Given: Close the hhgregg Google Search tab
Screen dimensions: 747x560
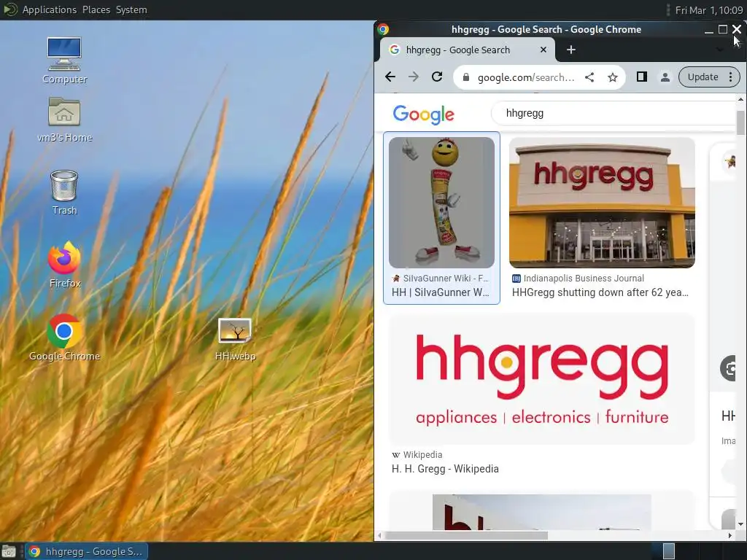Looking at the screenshot, I should pyautogui.click(x=543, y=50).
